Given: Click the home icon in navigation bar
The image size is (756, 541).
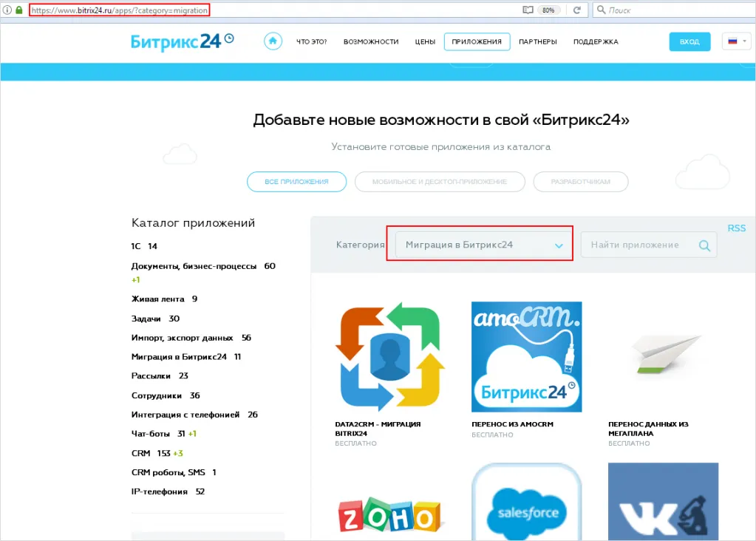Looking at the screenshot, I should click(273, 41).
